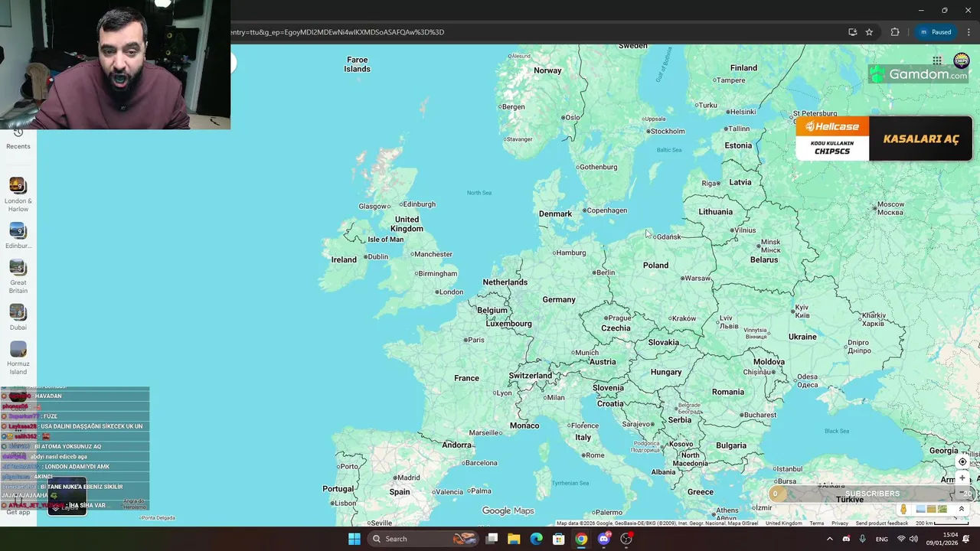Select the Dubai recent item
The width and height of the screenshot is (980, 551).
[18, 318]
